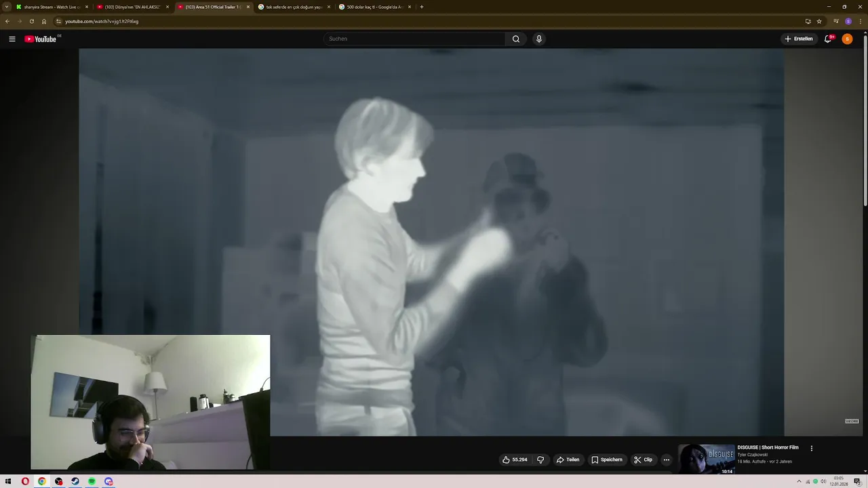The height and width of the screenshot is (488, 868).
Task: Open DISGUISE Short Horror Film title link
Action: point(768,447)
